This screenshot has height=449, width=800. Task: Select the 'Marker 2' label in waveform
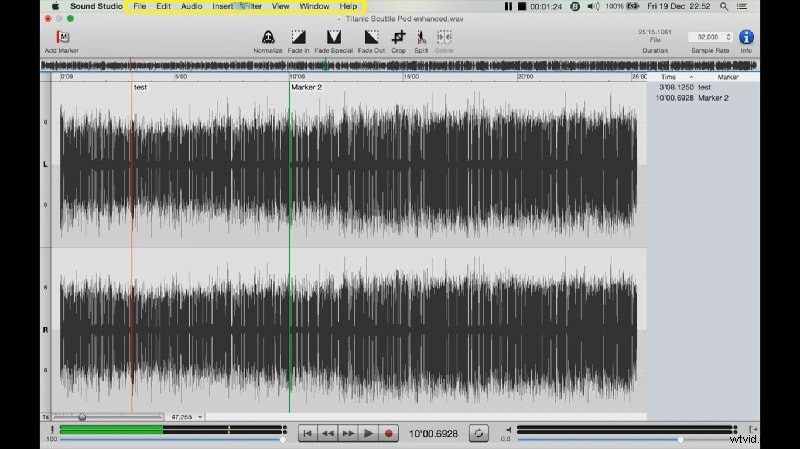tap(306, 87)
